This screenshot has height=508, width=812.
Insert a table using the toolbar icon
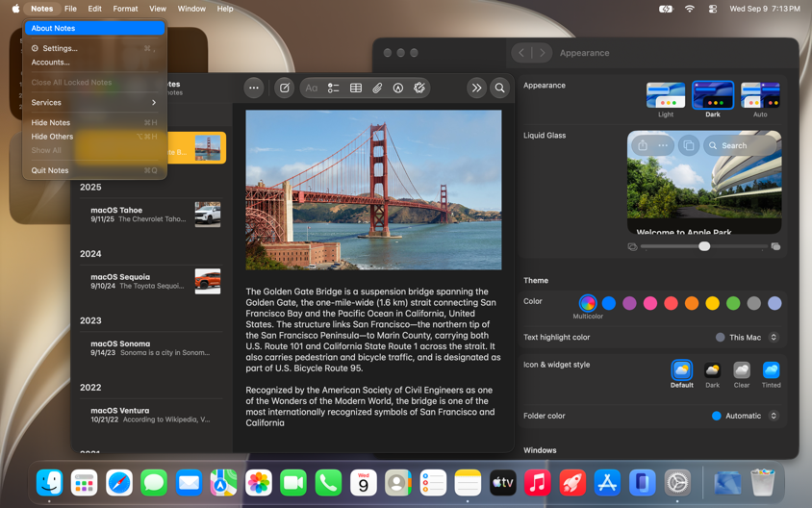point(356,88)
